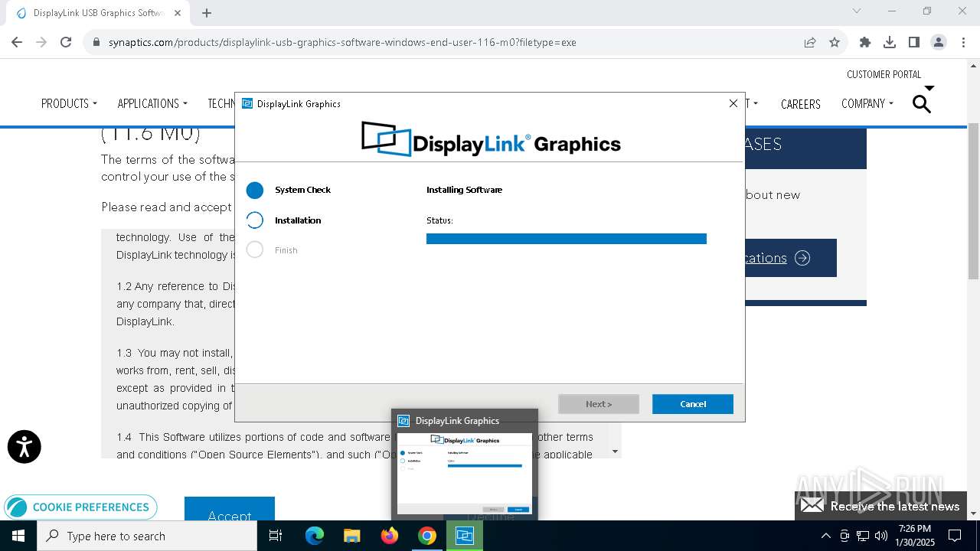Click the installation status progress bar
The height and width of the screenshot is (551, 980).
[567, 239]
